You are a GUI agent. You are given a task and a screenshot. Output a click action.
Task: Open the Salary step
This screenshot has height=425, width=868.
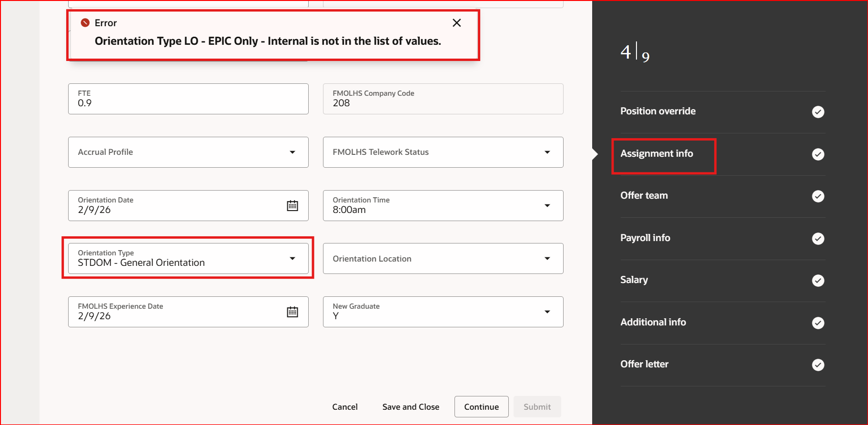click(x=634, y=280)
